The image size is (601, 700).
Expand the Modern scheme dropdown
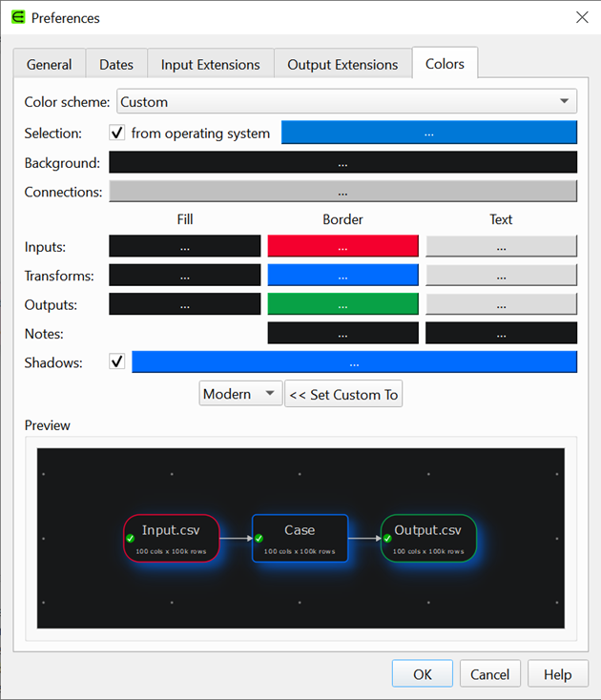tap(240, 394)
